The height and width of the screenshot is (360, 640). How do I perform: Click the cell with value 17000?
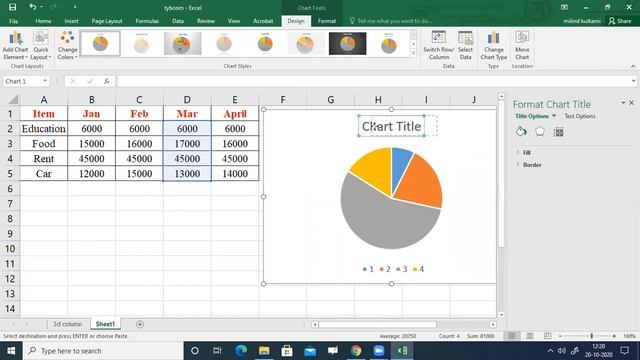click(x=187, y=144)
